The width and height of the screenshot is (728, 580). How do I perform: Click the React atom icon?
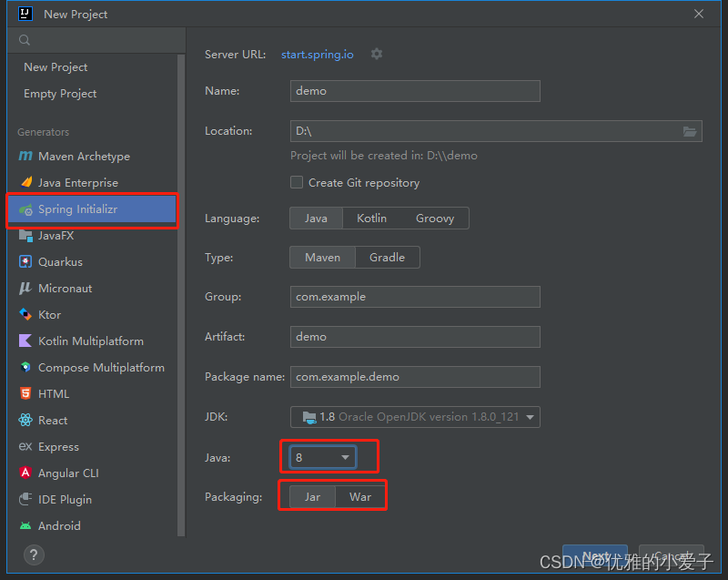pyautogui.click(x=25, y=421)
